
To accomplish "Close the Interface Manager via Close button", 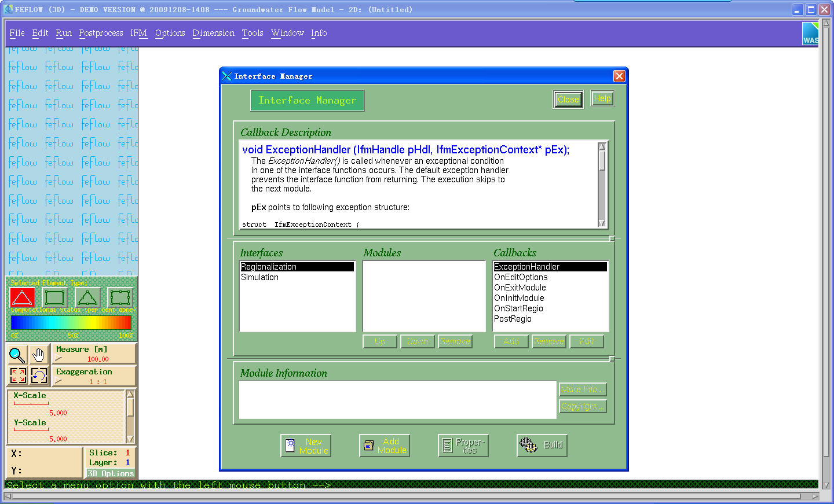I will click(568, 100).
